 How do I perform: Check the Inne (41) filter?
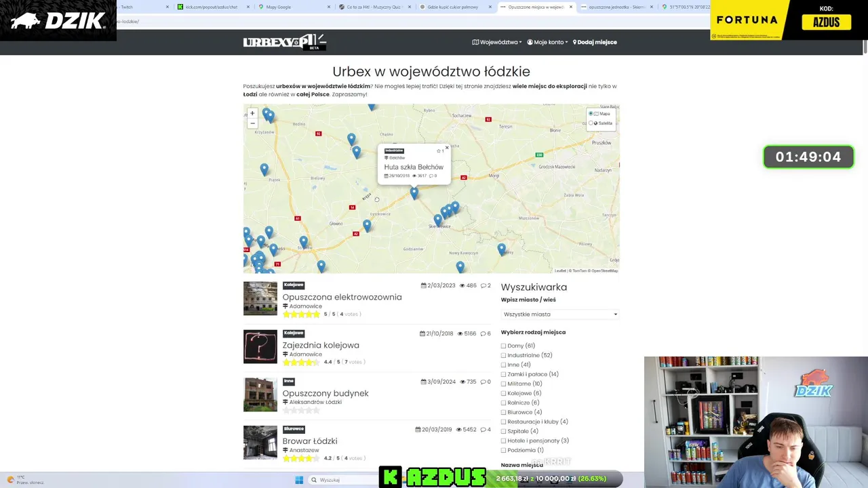coord(503,365)
